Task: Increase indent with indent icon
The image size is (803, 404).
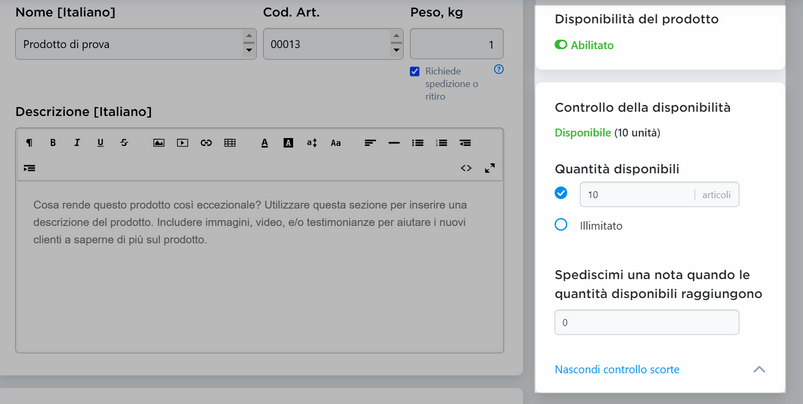Action: click(29, 168)
